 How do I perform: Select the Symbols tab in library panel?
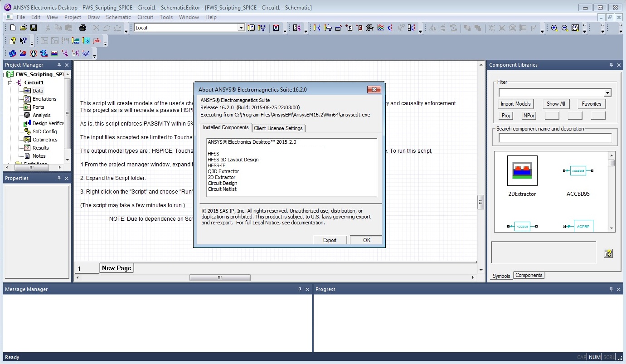[501, 276]
